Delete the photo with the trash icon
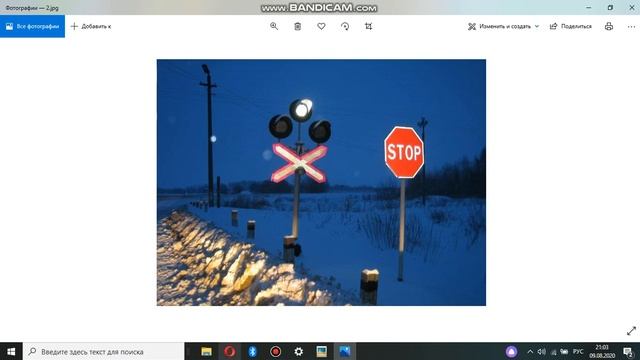This screenshot has width=640, height=360. click(x=298, y=27)
